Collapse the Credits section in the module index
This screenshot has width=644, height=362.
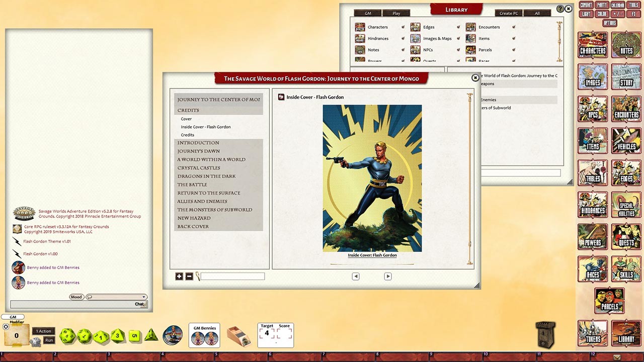point(187,110)
